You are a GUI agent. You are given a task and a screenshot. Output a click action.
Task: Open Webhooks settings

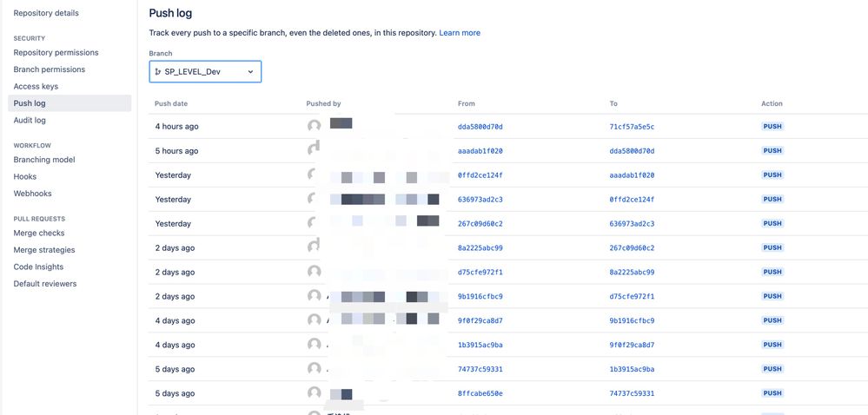click(32, 193)
